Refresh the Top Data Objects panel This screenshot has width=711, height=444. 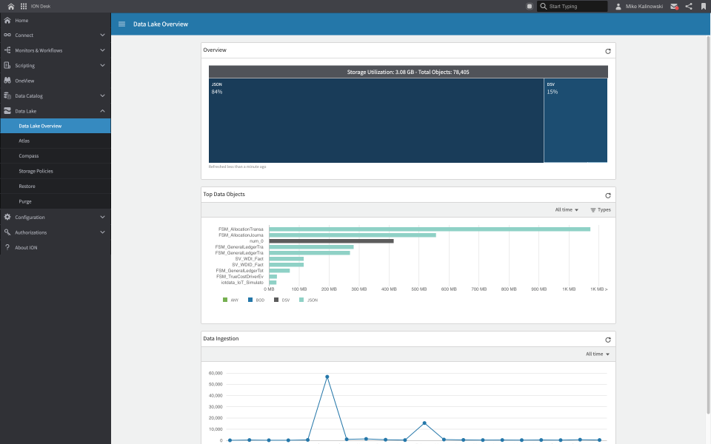pos(607,196)
